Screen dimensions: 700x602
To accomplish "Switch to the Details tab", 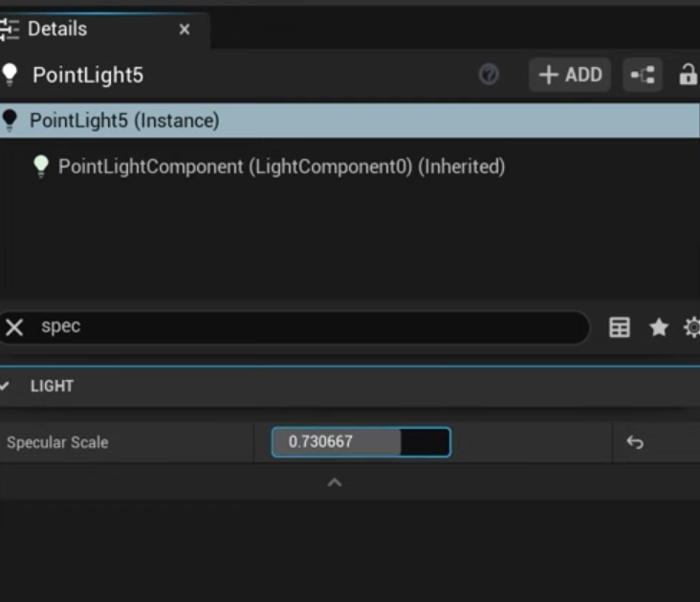I will [57, 29].
